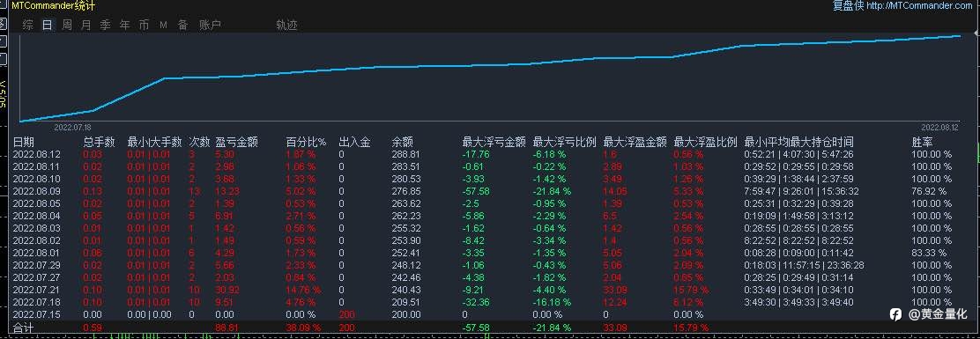
Task: Click the 14.05 floating profit cell
Action: coord(615,191)
